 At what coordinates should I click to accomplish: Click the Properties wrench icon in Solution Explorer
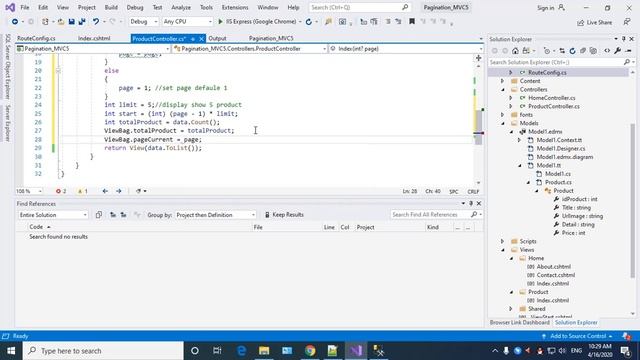[618, 51]
